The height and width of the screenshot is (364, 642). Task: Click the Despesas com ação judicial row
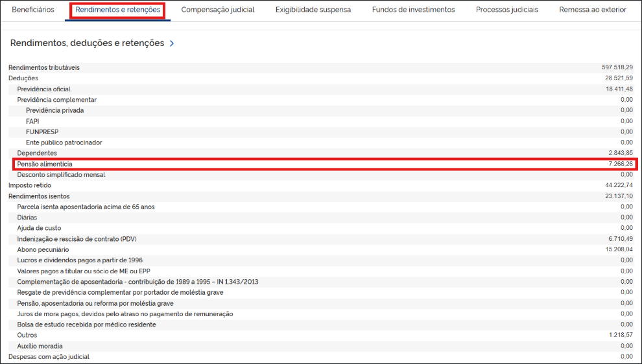[x=321, y=357]
